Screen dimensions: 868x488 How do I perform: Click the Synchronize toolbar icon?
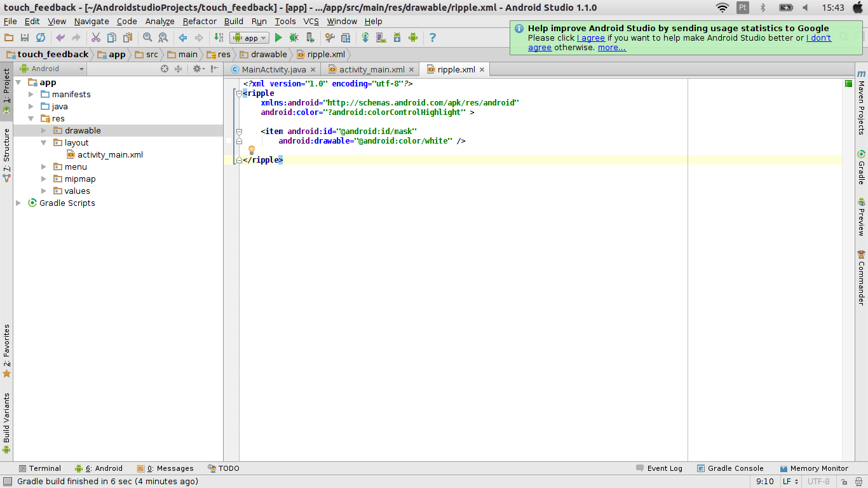(x=41, y=38)
